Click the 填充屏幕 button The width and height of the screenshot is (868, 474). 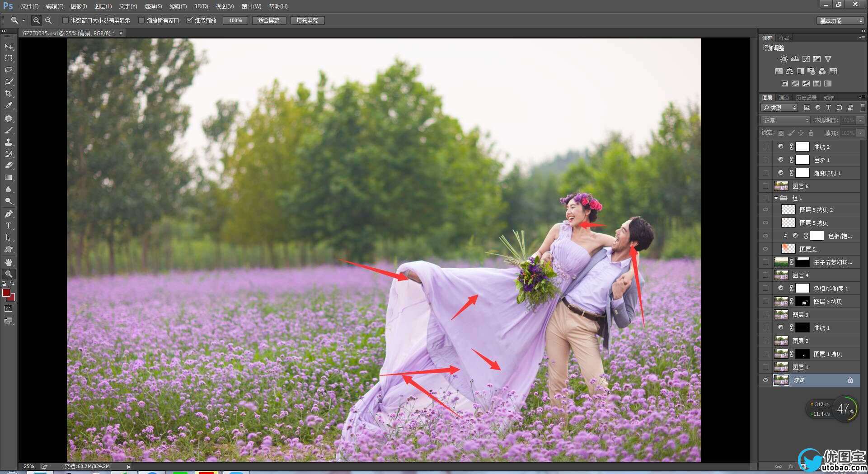click(x=307, y=20)
